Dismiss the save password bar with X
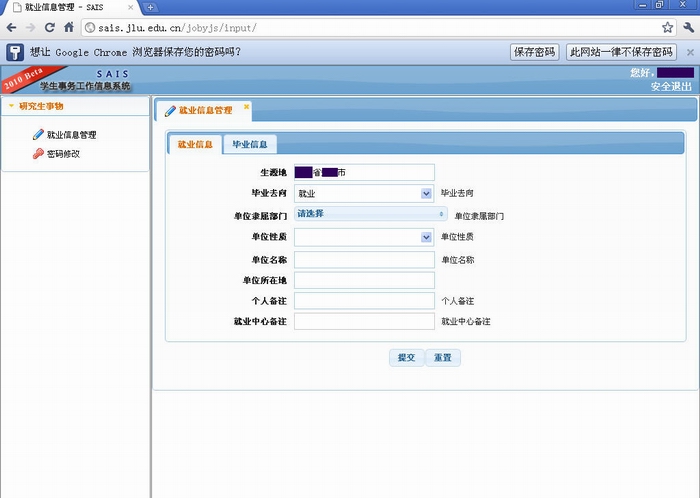This screenshot has width=700, height=498. tap(690, 52)
